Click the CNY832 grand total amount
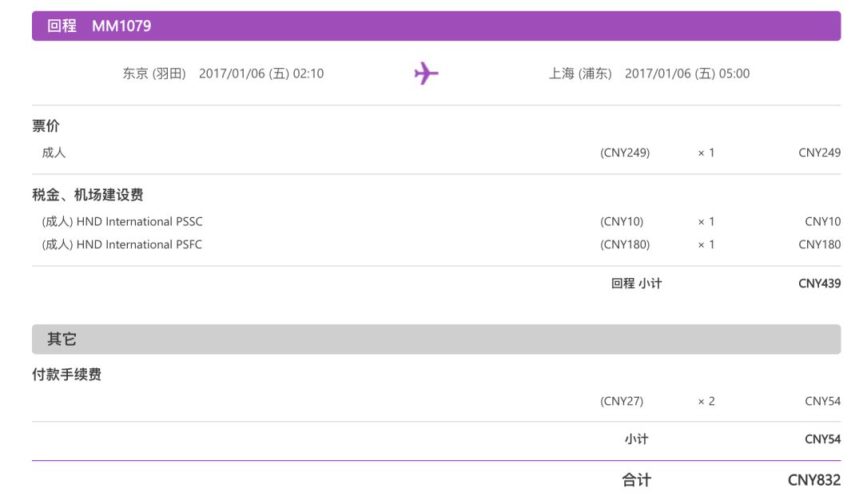 click(814, 480)
